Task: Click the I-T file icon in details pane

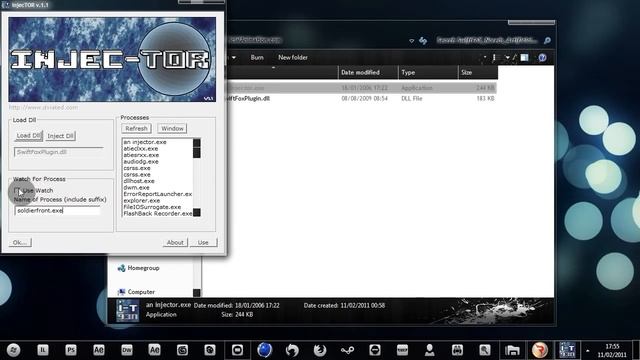Action: coord(127,311)
